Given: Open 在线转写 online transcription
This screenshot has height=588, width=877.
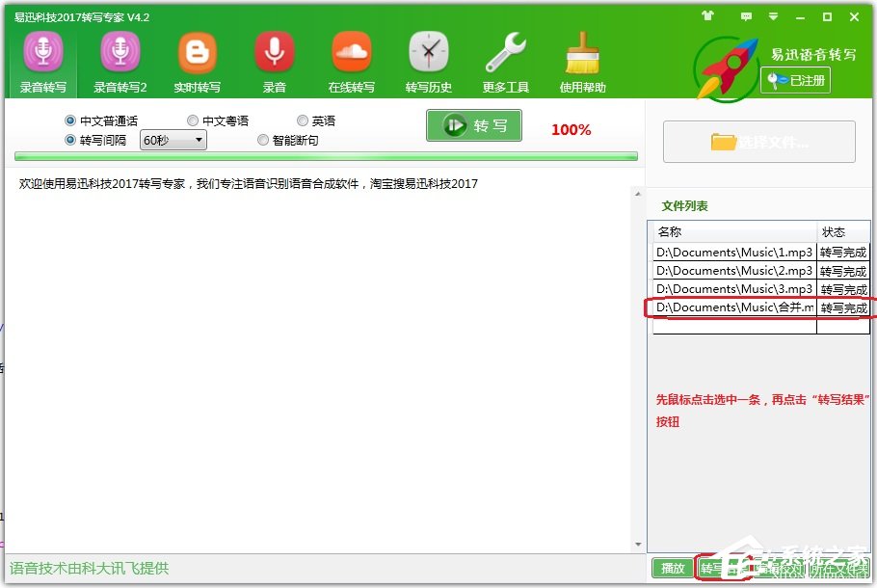Looking at the screenshot, I should (x=351, y=60).
